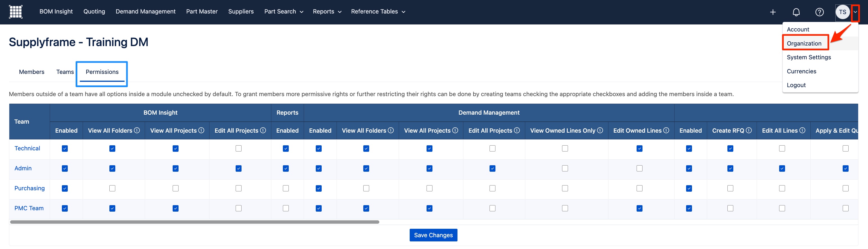Image resolution: width=868 pixels, height=249 pixels.
Task: Open the Purchasing team link
Action: pos(30,188)
